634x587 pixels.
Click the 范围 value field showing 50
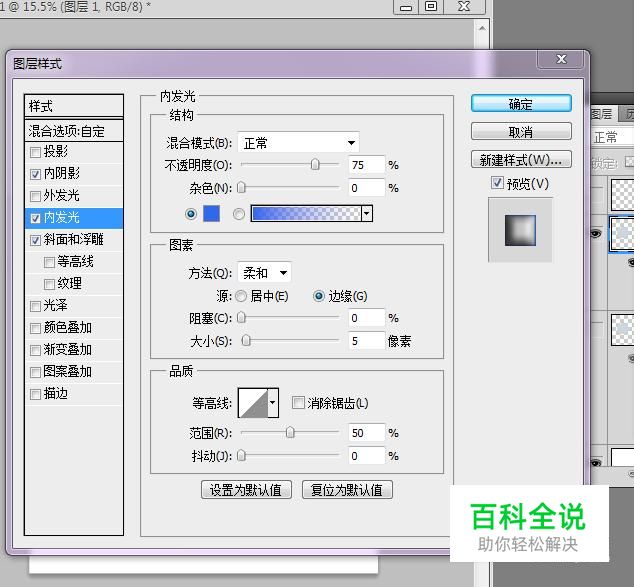click(x=366, y=433)
